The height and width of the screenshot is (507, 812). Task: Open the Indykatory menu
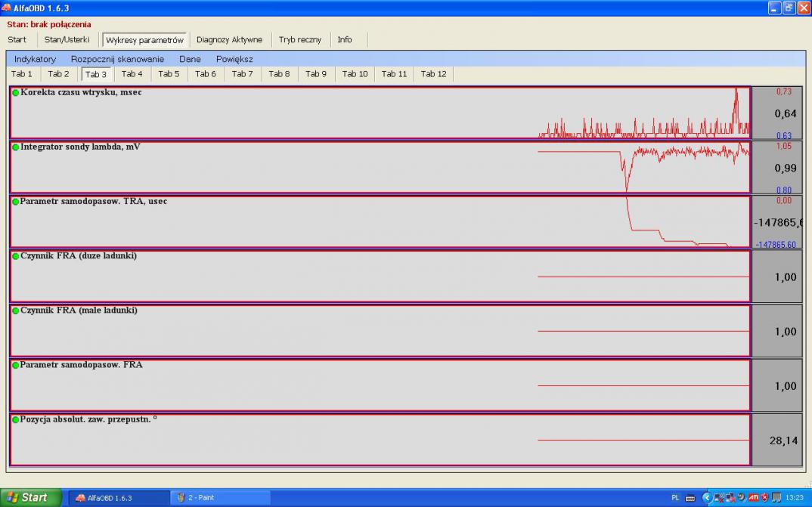pyautogui.click(x=35, y=59)
